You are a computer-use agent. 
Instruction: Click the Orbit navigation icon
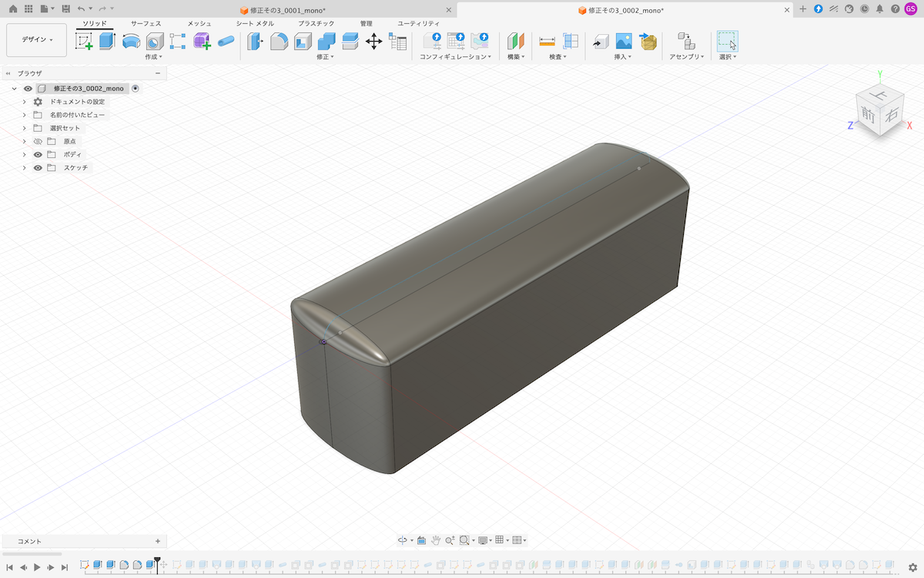(403, 540)
